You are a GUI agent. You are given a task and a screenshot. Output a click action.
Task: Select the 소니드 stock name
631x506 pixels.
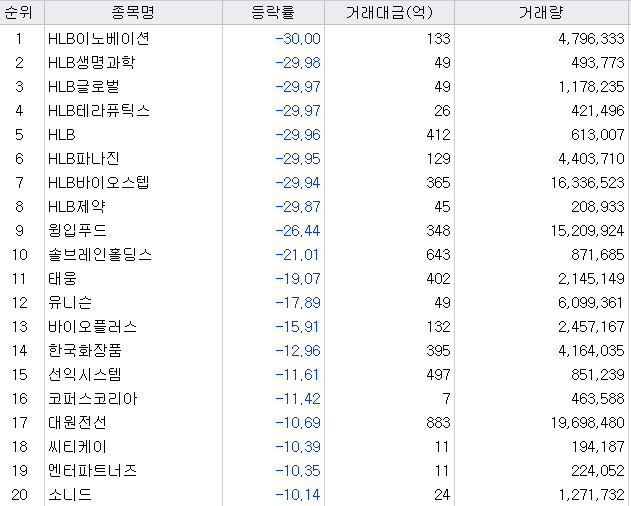[x=70, y=495]
